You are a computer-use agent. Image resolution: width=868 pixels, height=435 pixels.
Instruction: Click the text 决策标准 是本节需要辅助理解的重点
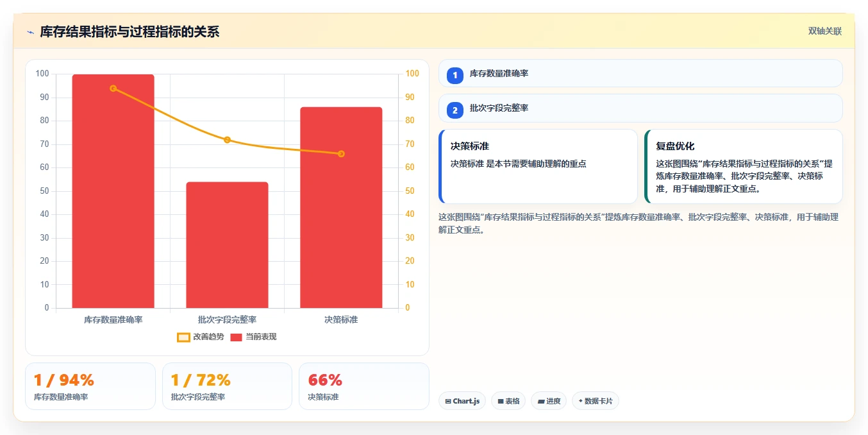pos(518,164)
